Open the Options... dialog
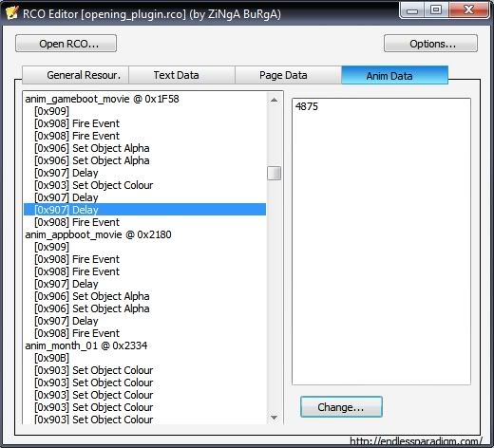The image size is (494, 448). pos(430,44)
